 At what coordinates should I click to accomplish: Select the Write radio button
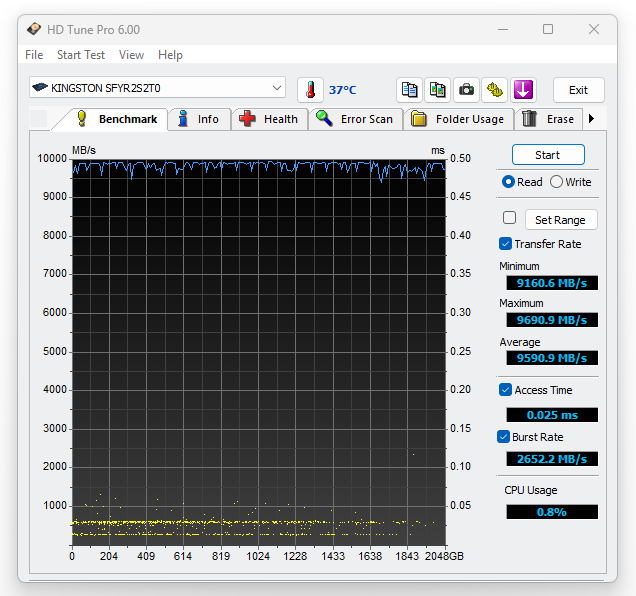coord(556,182)
